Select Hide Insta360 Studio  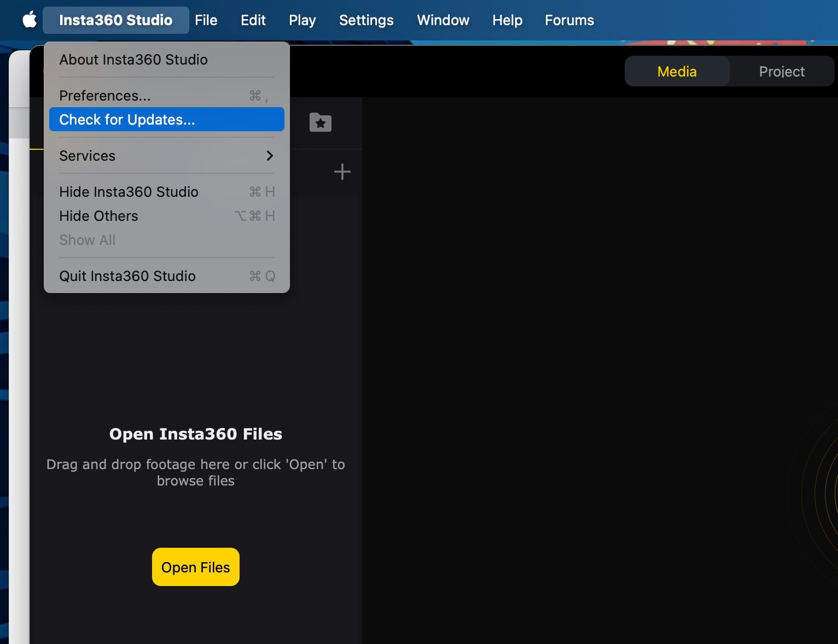click(x=167, y=192)
